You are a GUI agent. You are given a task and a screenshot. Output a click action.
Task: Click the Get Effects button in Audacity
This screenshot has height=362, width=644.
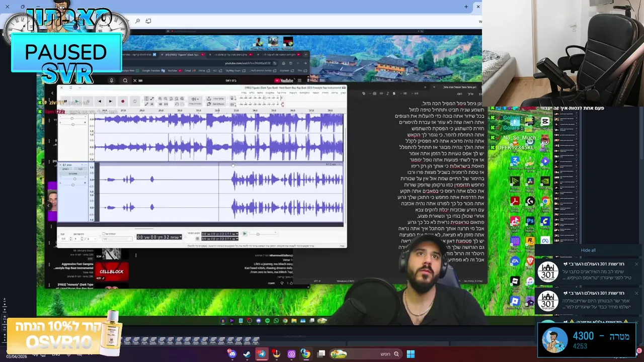tap(216, 104)
